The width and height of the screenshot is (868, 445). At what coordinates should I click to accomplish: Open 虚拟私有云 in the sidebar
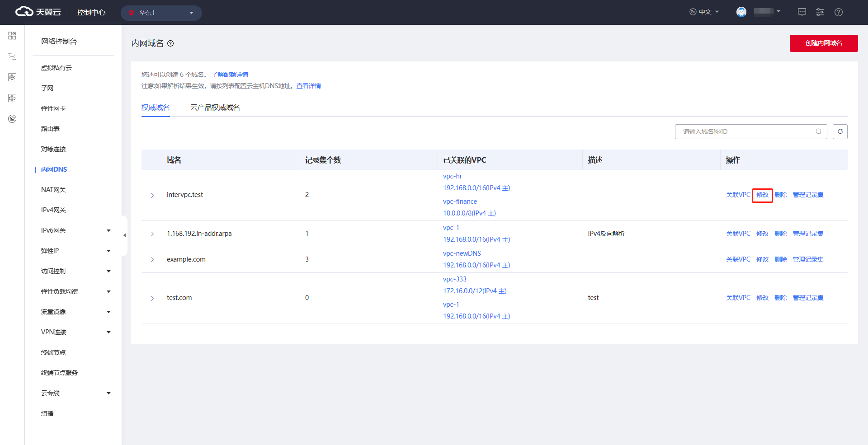pyautogui.click(x=57, y=68)
